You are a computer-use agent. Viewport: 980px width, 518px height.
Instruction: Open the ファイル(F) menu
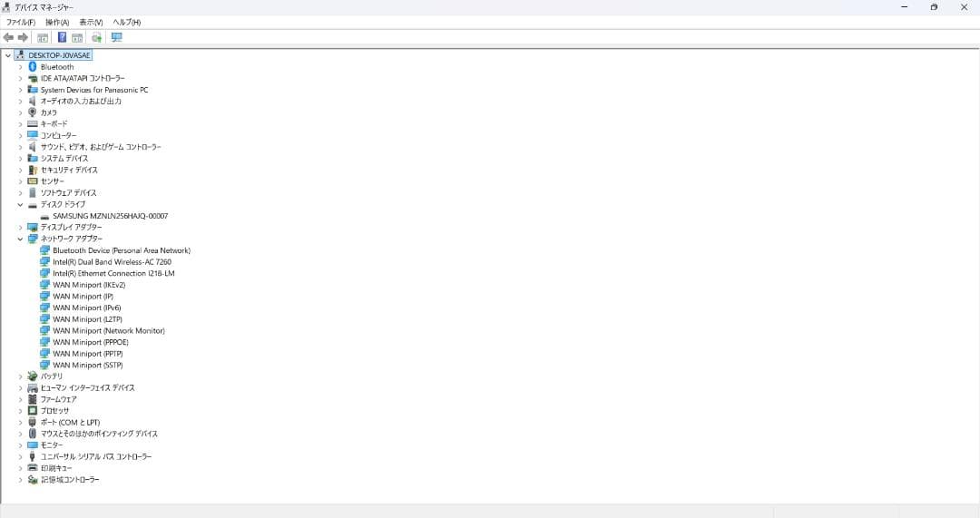point(21,22)
